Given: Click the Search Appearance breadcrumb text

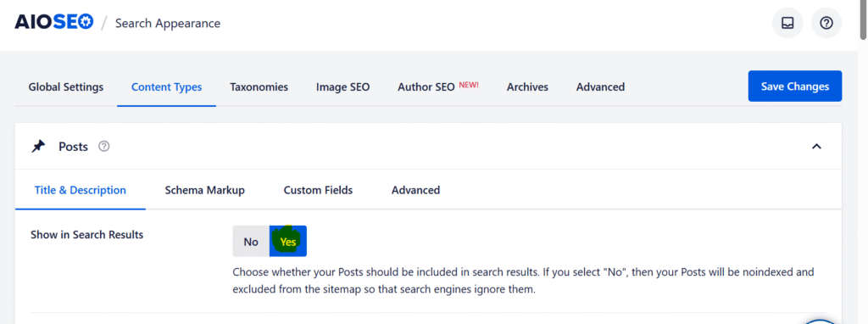Looking at the screenshot, I should (x=168, y=23).
